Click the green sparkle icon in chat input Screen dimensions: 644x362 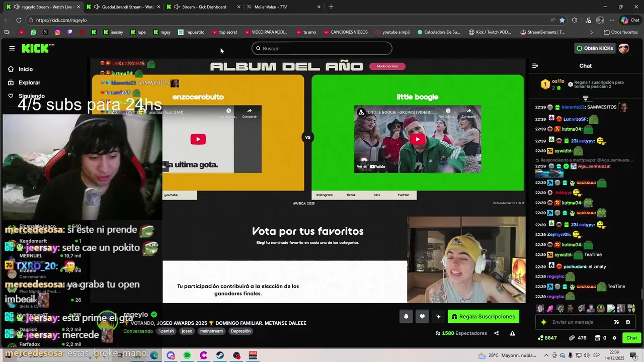click(x=543, y=322)
